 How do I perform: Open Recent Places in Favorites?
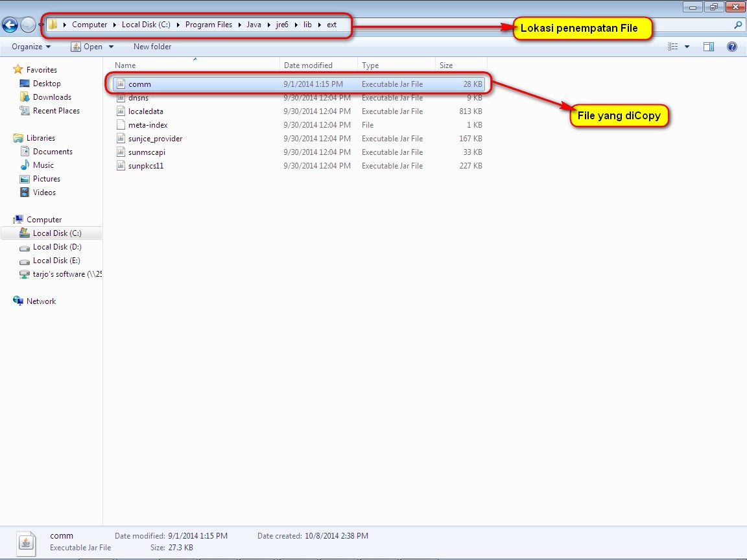click(56, 110)
